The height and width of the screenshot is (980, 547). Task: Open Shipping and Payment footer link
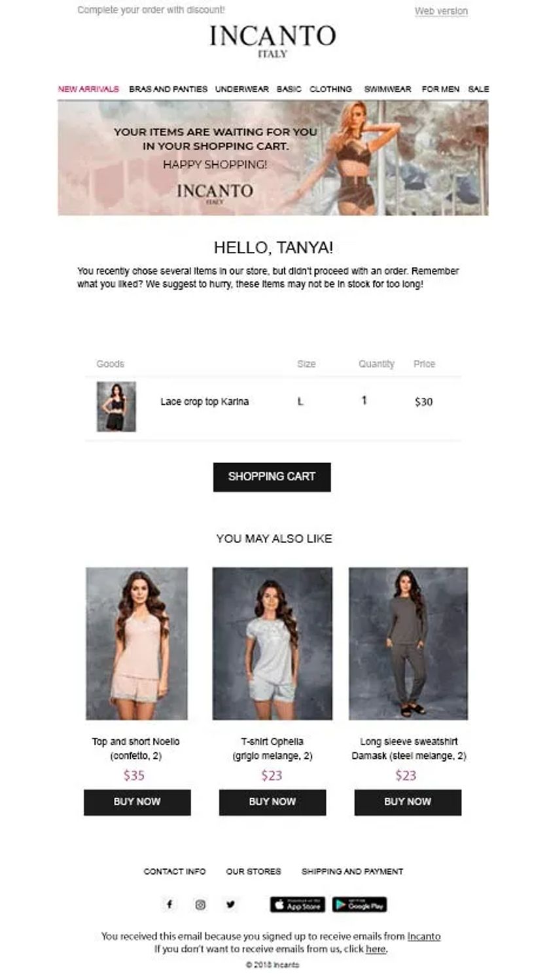coord(352,871)
